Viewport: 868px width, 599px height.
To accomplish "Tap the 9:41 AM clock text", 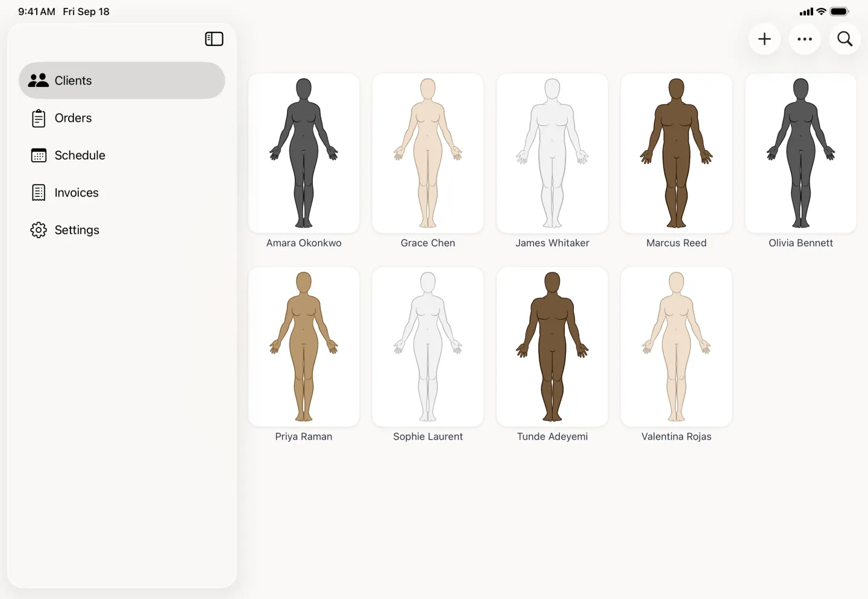I will (x=37, y=11).
